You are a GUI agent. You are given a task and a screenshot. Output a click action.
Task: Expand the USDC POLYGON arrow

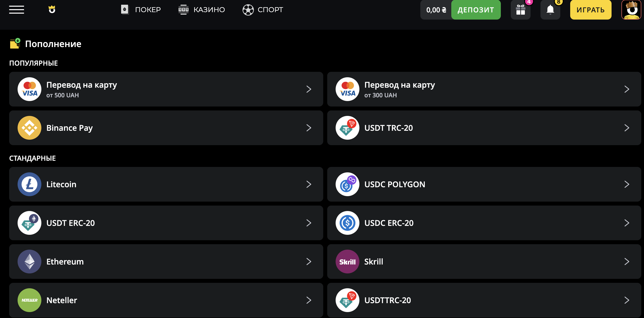pyautogui.click(x=626, y=184)
